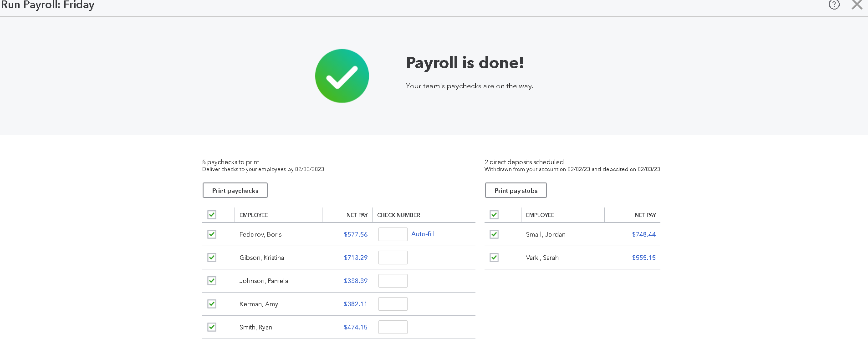Open Varki's $555.15 net pay link
This screenshot has height=354, width=868.
pyautogui.click(x=643, y=258)
